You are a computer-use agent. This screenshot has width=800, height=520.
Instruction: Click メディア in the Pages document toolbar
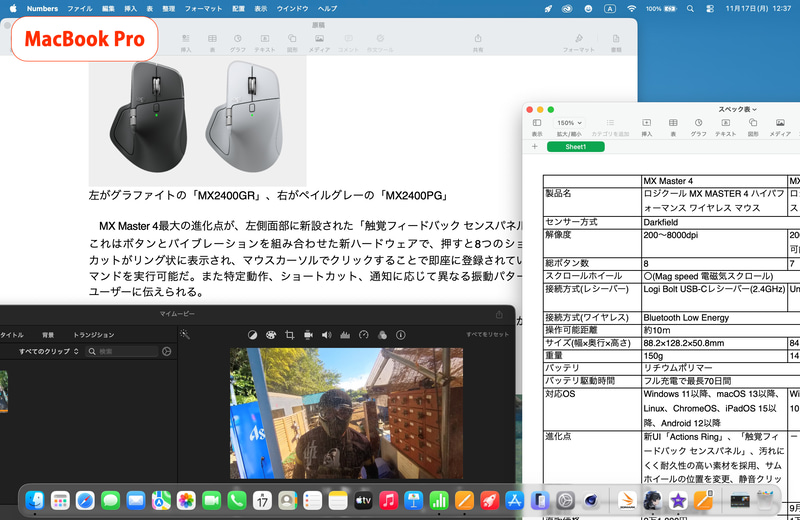pyautogui.click(x=319, y=43)
